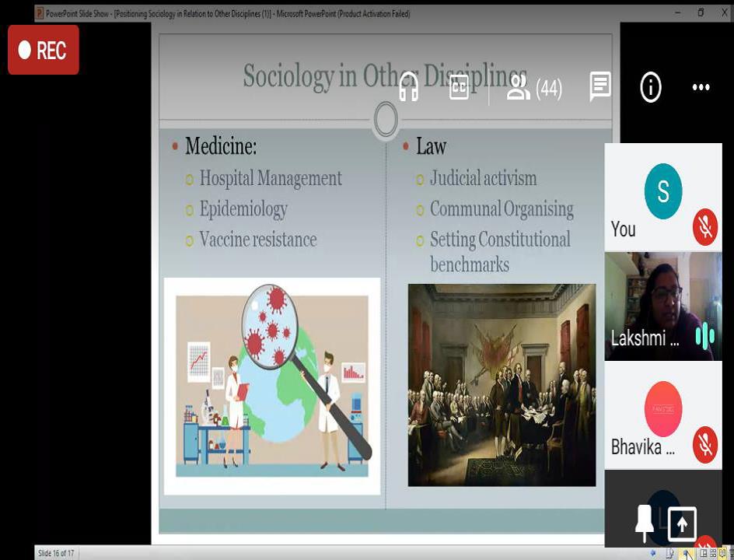Screen dimensions: 734x560
Task: Switch to Slide Sorter view
Action: point(714,553)
